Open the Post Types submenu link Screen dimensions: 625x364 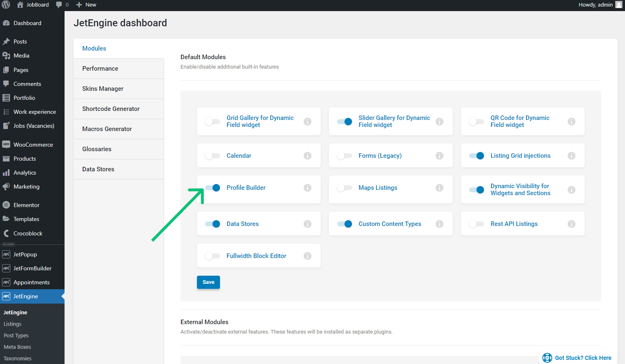click(16, 336)
